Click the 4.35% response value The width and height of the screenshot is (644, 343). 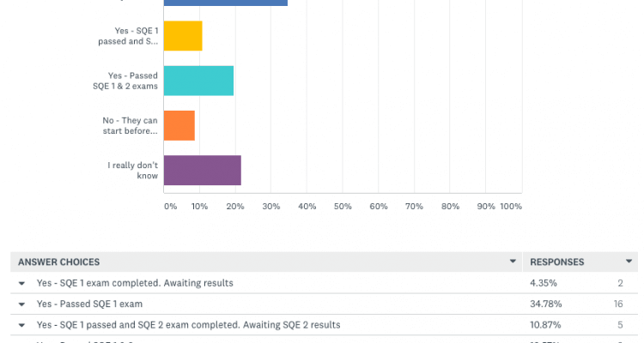(544, 283)
